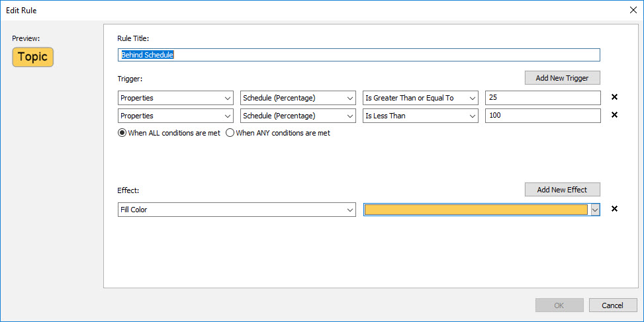644x322 pixels.
Task: Expand first trigger's Schedule (Percentage) dropdown
Action: pyautogui.click(x=298, y=98)
